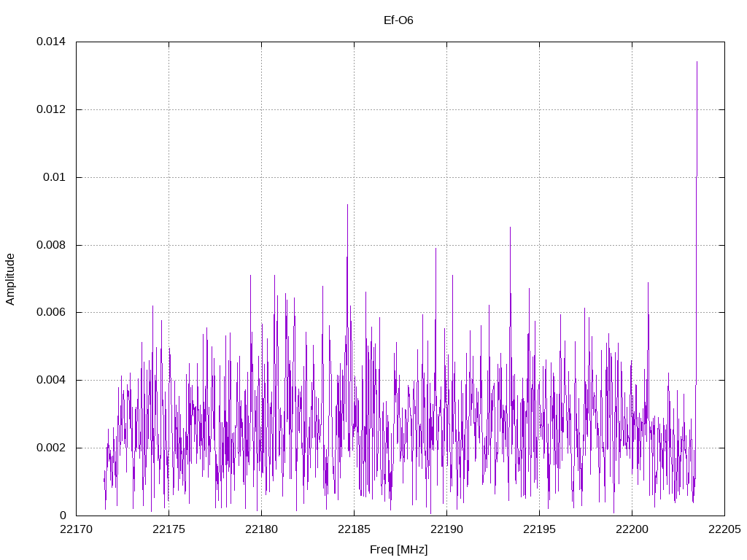Click x-axis tick label 22185
The image size is (747, 560).
(x=354, y=529)
